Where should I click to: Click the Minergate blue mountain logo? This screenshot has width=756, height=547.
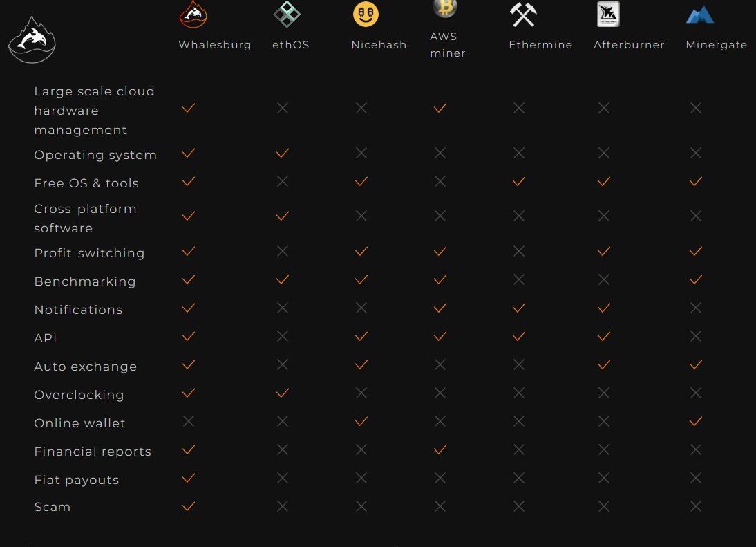tap(699, 15)
